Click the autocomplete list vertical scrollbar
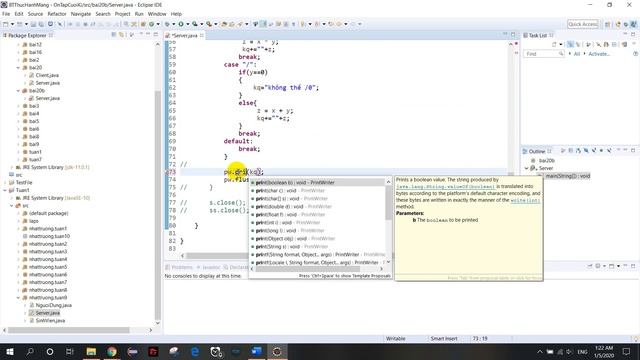 (388, 204)
